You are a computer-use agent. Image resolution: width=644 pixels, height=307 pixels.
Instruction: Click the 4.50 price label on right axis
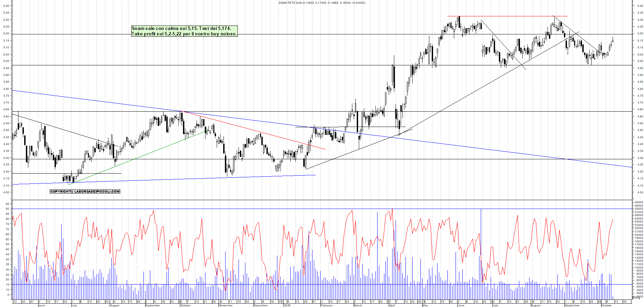coord(639,130)
